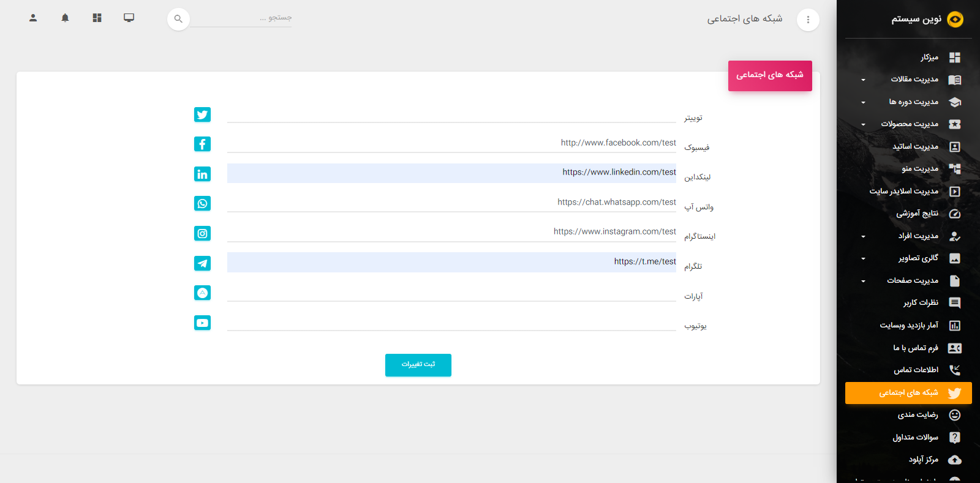Click the واتس آپ URL input field
This screenshot has width=980, height=483.
pos(451,203)
